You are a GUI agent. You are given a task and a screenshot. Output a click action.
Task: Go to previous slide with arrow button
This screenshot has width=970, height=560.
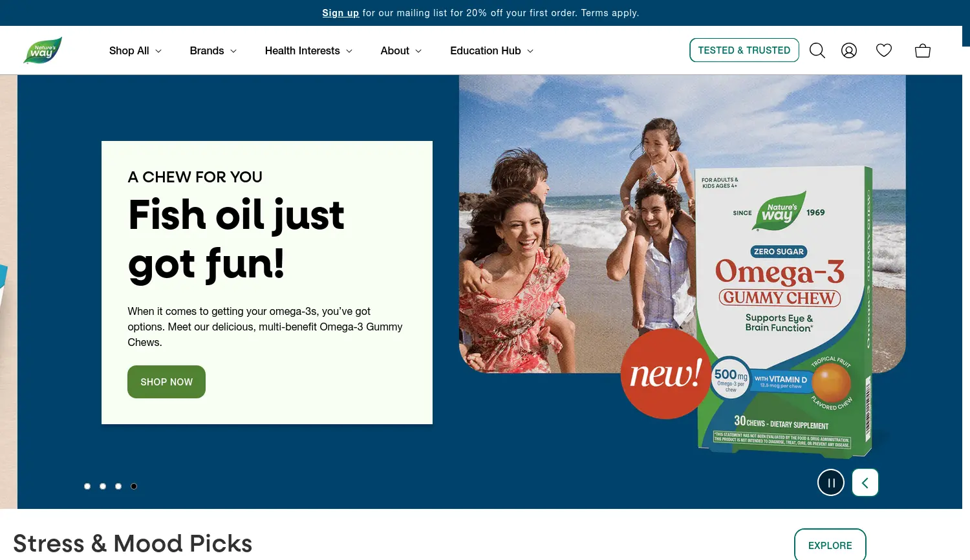click(865, 482)
